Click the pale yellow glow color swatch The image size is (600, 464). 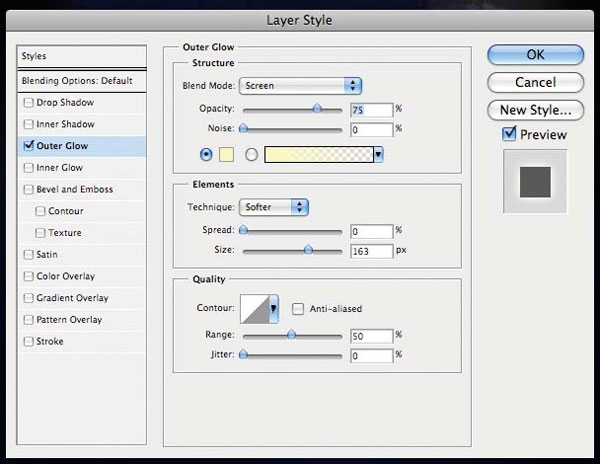[226, 155]
